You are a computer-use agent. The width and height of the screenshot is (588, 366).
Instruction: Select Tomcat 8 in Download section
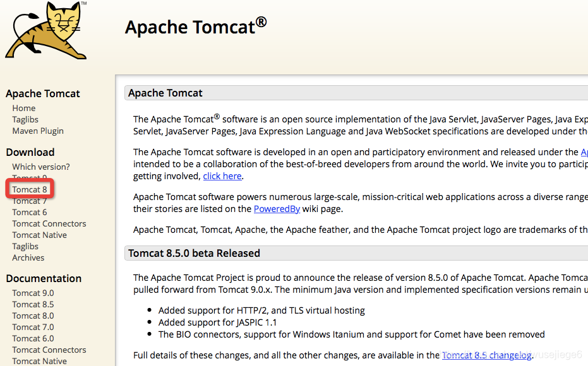[30, 189]
